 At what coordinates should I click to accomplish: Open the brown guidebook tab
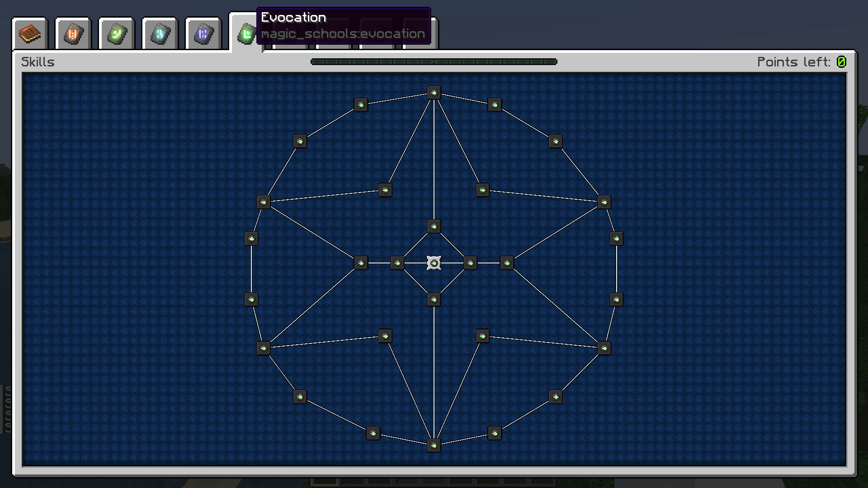pos(29,33)
